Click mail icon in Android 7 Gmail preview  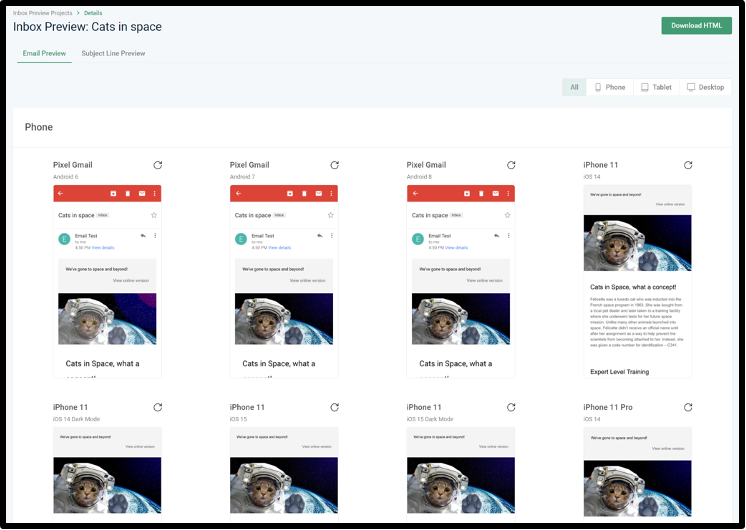click(x=319, y=193)
